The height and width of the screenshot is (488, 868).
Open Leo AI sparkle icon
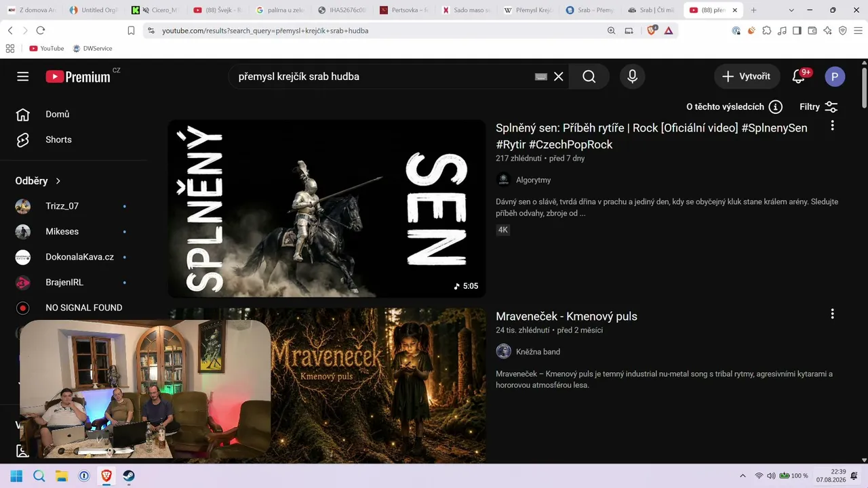pyautogui.click(x=827, y=30)
